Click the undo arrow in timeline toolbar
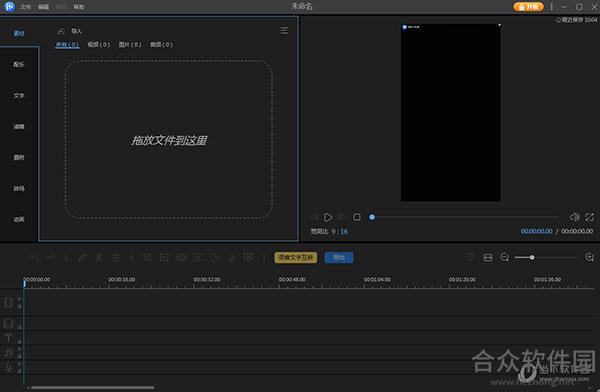 click(x=34, y=258)
